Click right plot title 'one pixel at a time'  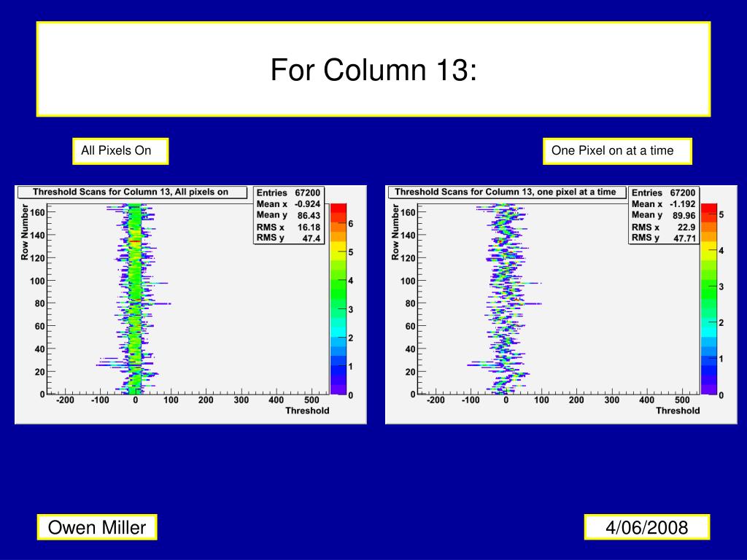click(x=576, y=192)
